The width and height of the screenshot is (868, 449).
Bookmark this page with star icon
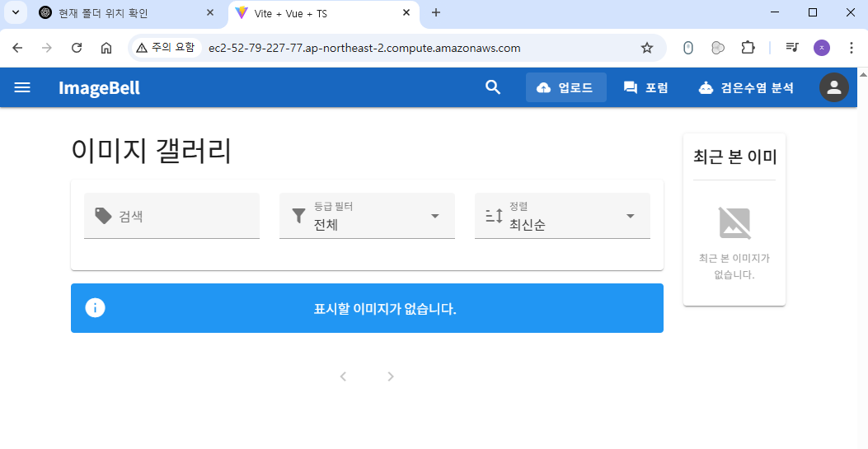[x=647, y=48]
